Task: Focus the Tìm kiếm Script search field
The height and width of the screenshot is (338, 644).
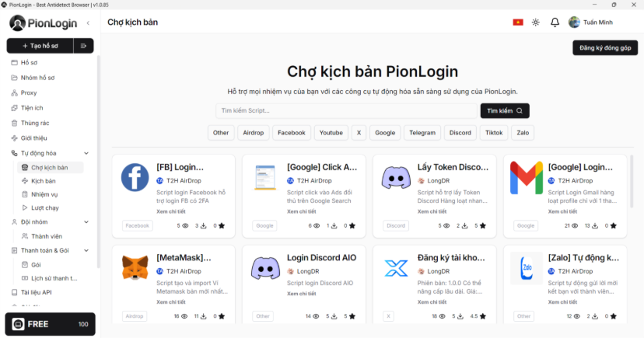Action: point(346,111)
